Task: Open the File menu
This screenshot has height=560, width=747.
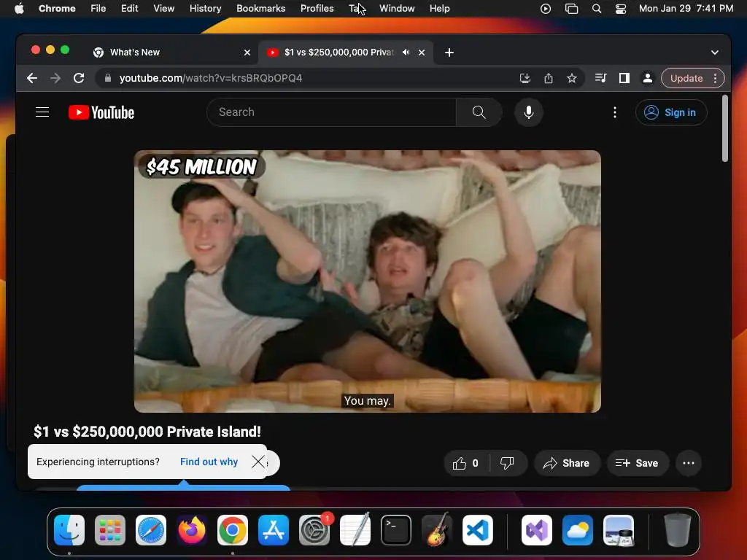Action: 98,9
